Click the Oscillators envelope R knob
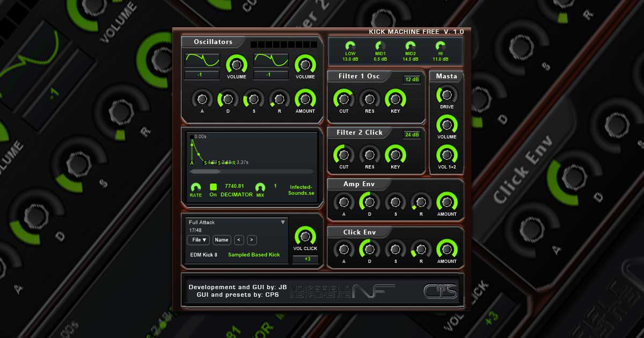644x338 pixels. click(x=279, y=99)
